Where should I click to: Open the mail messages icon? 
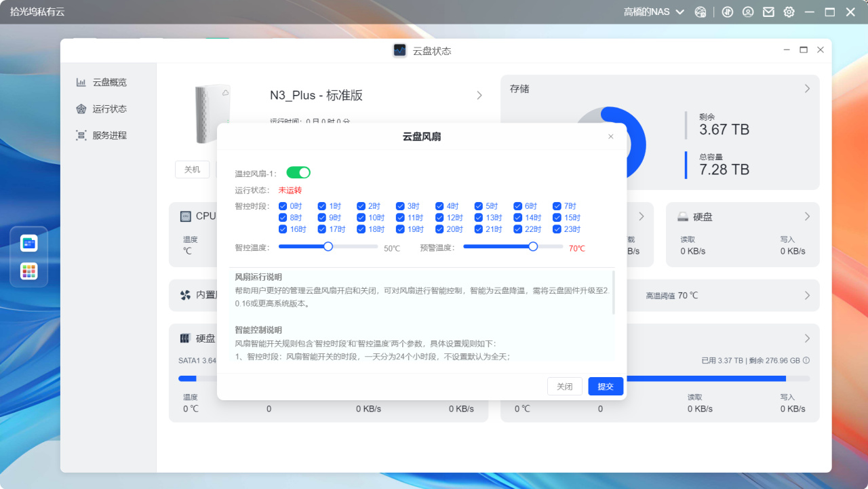click(768, 12)
